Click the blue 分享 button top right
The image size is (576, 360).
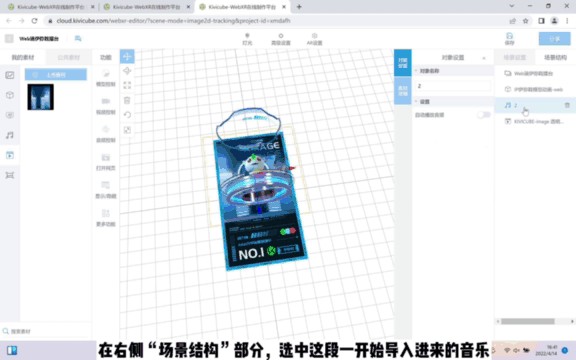tap(554, 39)
